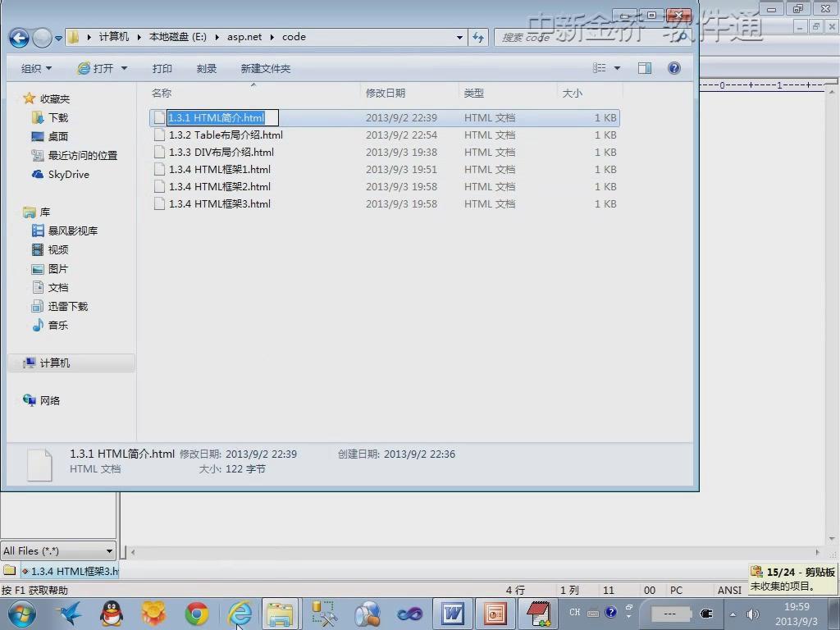Click the 本地磁盘 (E:) breadcrumb
Screen dimensions: 840x630
tap(177, 37)
